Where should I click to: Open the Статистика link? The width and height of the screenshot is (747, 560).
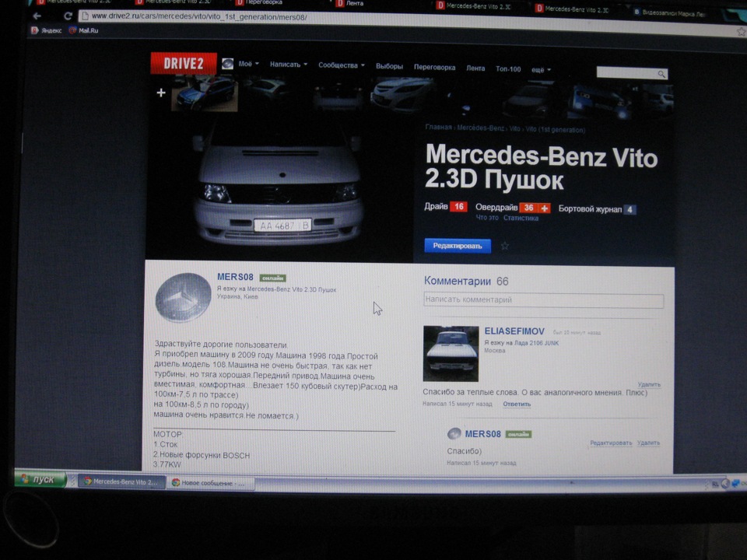521,218
